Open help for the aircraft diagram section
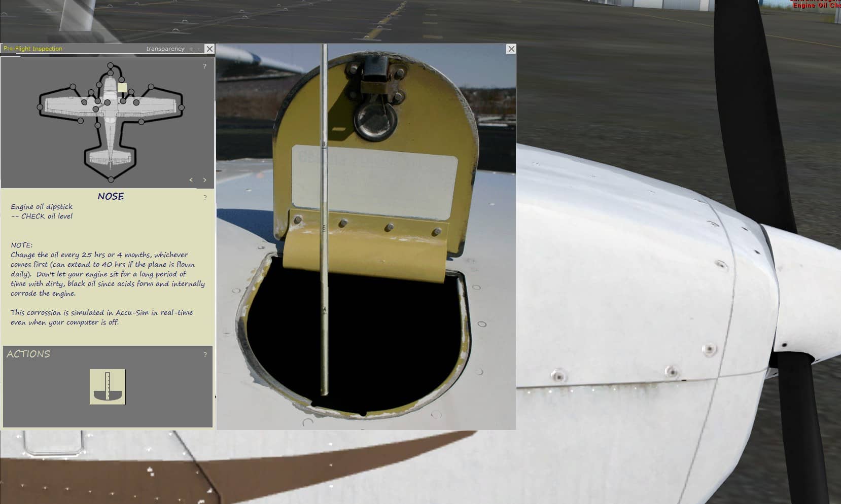 tap(205, 66)
